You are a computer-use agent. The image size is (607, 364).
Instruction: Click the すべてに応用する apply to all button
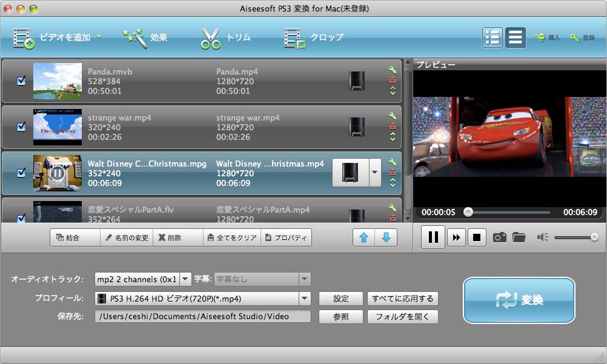[402, 298]
